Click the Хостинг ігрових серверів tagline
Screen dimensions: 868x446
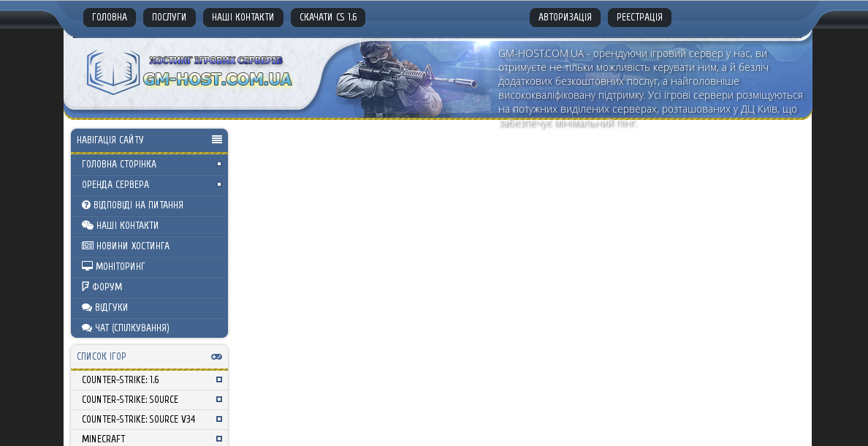216,61
